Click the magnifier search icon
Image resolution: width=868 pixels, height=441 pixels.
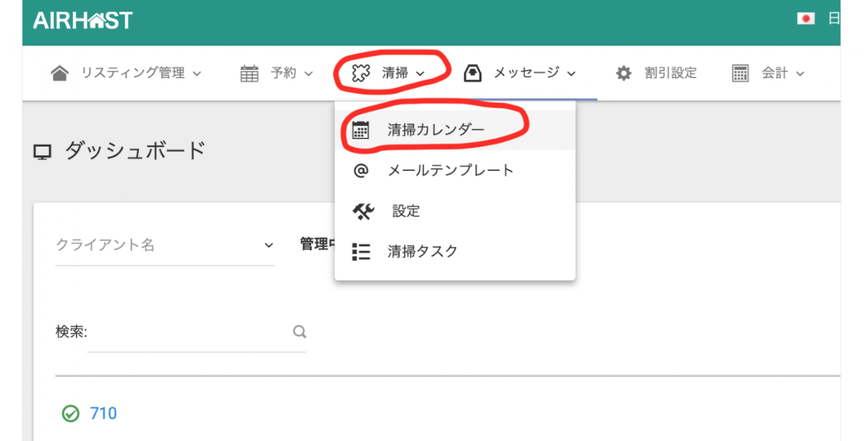click(299, 332)
